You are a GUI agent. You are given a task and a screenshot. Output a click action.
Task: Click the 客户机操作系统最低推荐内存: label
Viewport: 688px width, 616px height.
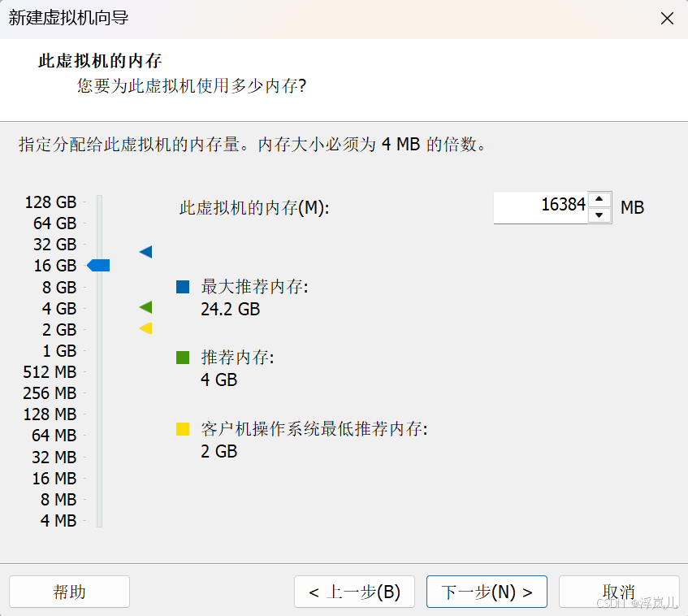314,429
